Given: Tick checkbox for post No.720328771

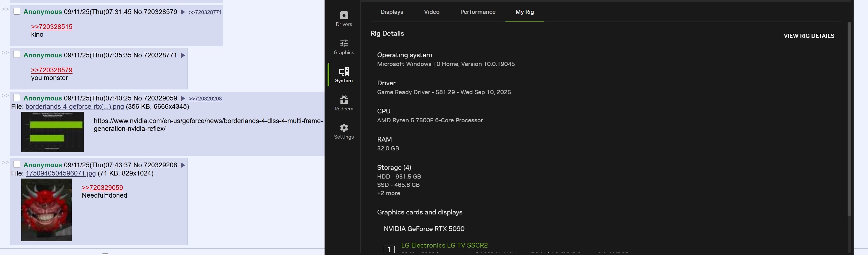Looking at the screenshot, I should coord(17,54).
